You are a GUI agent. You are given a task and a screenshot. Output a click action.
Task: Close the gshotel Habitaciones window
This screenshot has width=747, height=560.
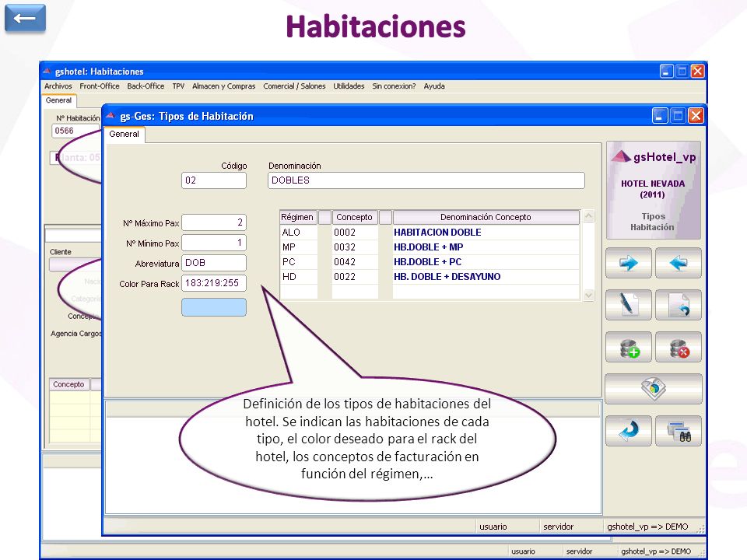[x=697, y=71]
